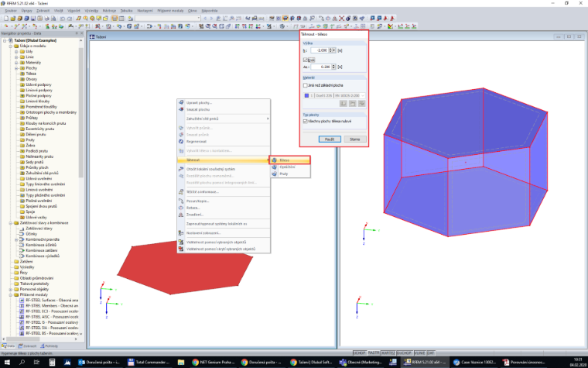Expand the Plochy tree node
Viewport: 588px width, 368px height.
pyautogui.click(x=16, y=68)
